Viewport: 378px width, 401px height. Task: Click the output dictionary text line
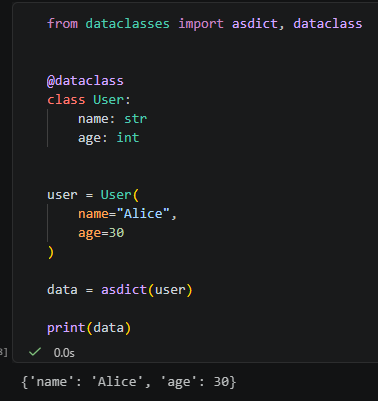pos(128,382)
